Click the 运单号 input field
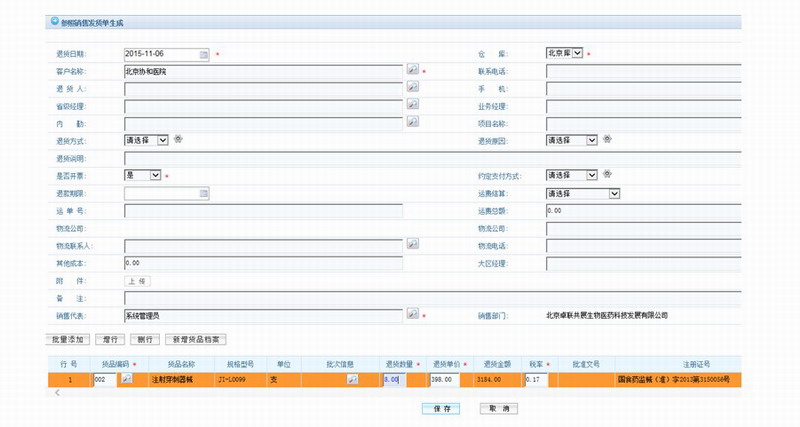Viewport: 800px width, 427px height. pos(263,211)
